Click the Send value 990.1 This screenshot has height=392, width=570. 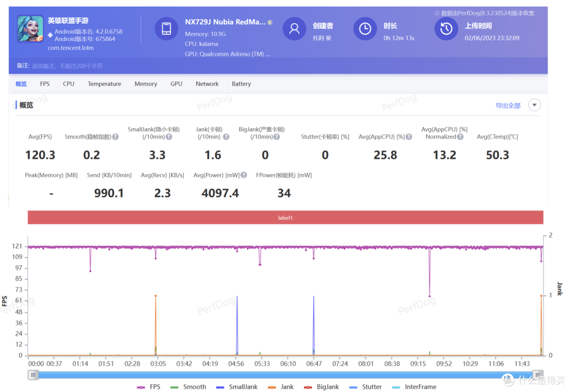point(109,193)
